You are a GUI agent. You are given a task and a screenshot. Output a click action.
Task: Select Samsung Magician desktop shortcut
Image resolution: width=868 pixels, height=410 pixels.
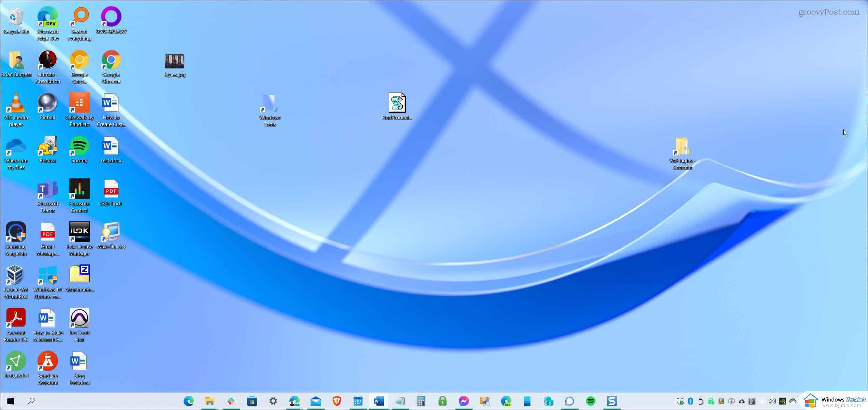[16, 239]
